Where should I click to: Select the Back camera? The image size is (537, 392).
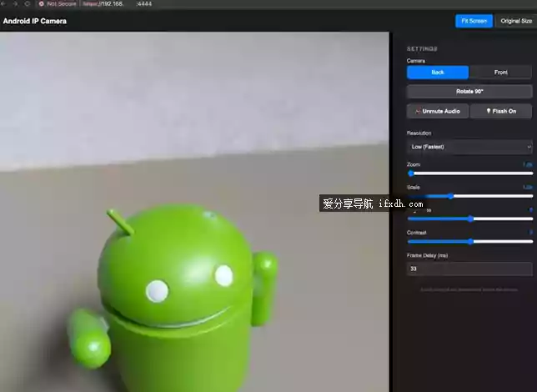click(437, 73)
